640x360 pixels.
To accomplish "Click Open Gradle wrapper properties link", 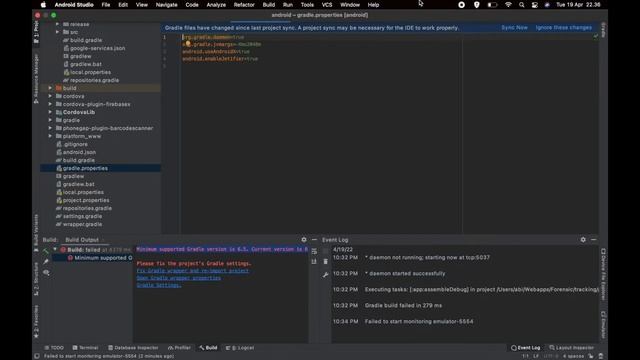I will point(179,278).
